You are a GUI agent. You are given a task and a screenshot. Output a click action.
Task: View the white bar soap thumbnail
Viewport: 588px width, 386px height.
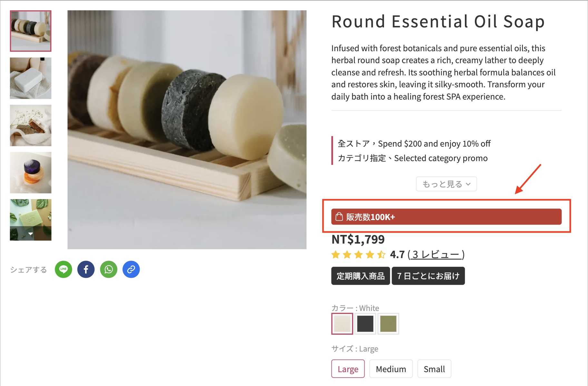pos(31,78)
